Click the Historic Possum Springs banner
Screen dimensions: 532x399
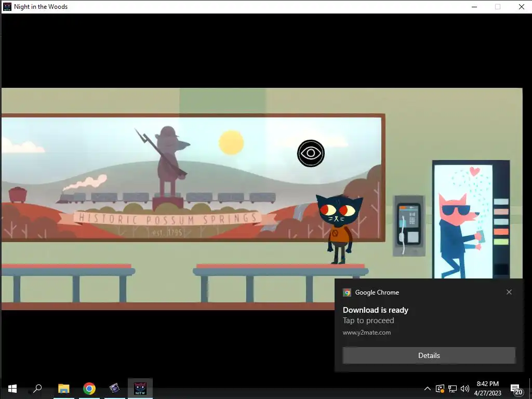coord(167,219)
